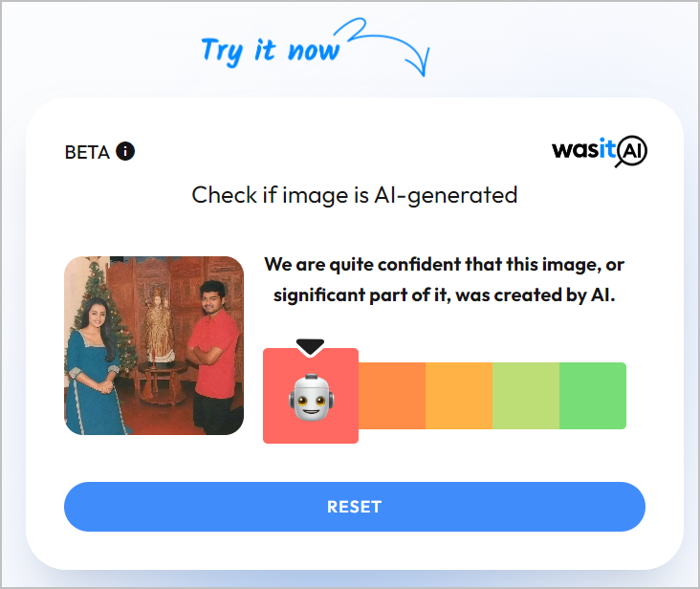Open the wasitAI logo

(x=600, y=151)
